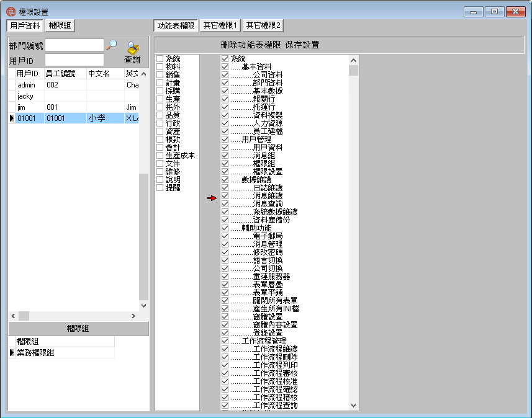Click the 權限組 panel header bar

tap(78, 329)
